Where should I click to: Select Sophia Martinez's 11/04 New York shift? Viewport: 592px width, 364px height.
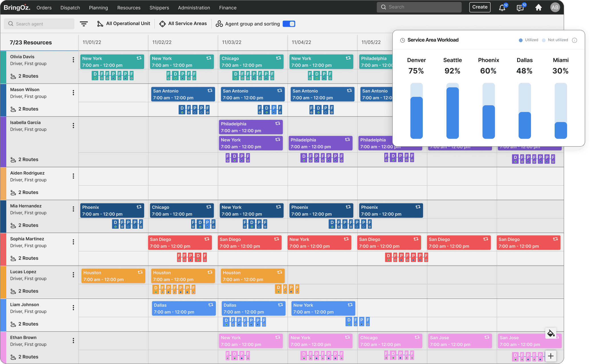click(x=319, y=243)
